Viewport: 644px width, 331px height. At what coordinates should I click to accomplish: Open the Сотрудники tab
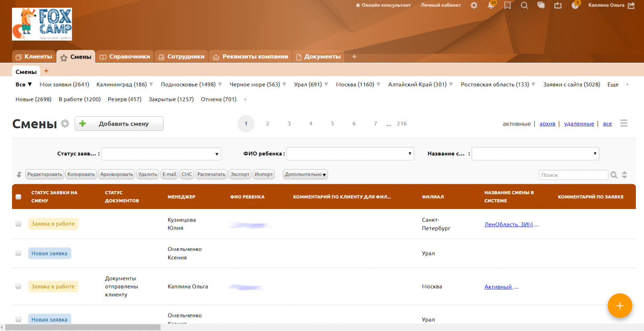pyautogui.click(x=182, y=57)
